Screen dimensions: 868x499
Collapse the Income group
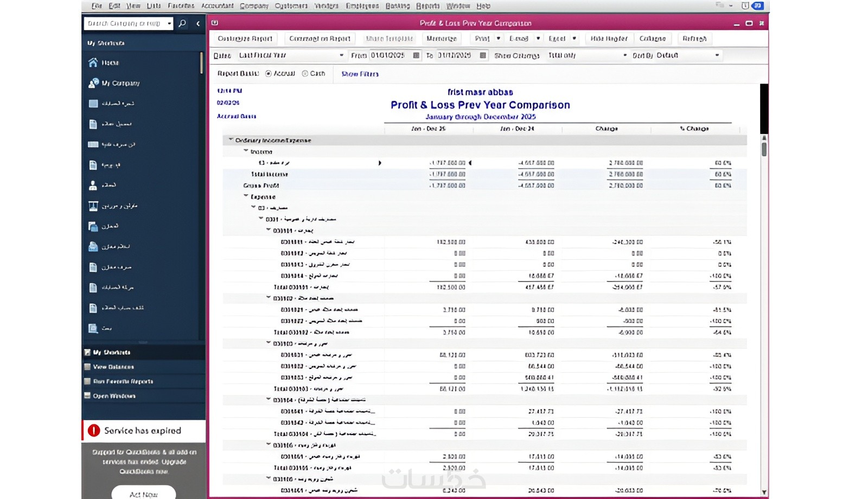click(246, 151)
